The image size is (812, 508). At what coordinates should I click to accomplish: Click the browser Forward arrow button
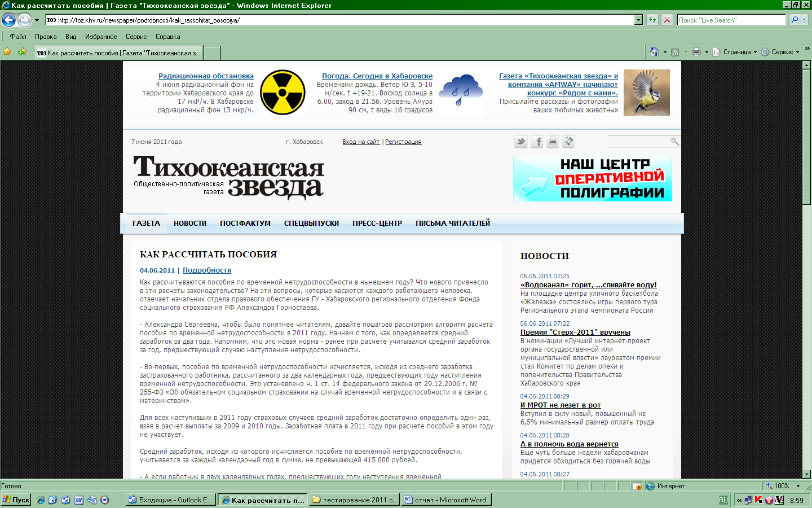(x=24, y=20)
